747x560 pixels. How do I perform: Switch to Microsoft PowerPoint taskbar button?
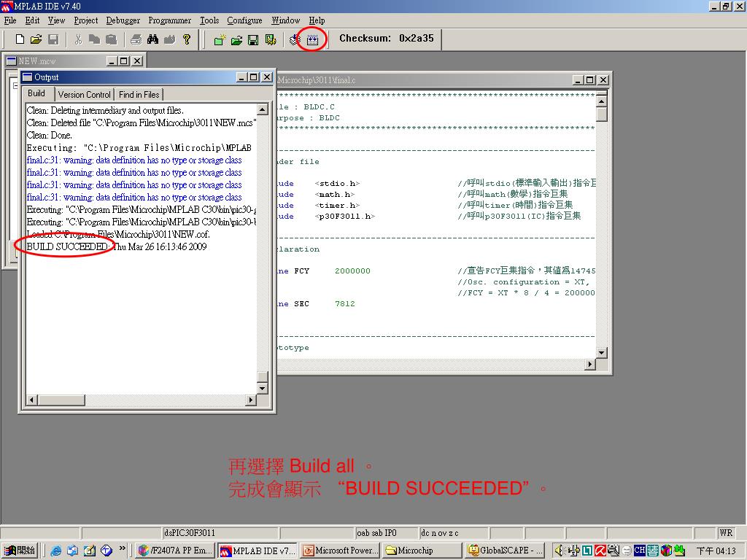[340, 551]
